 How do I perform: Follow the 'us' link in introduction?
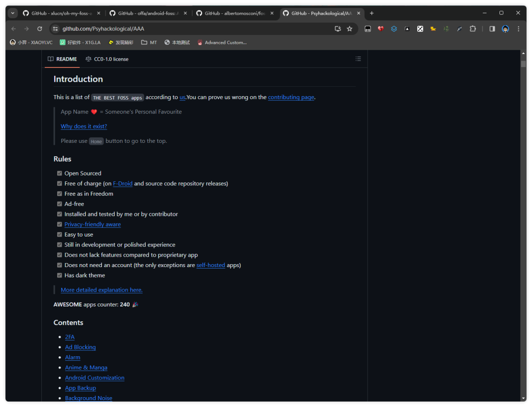182,97
